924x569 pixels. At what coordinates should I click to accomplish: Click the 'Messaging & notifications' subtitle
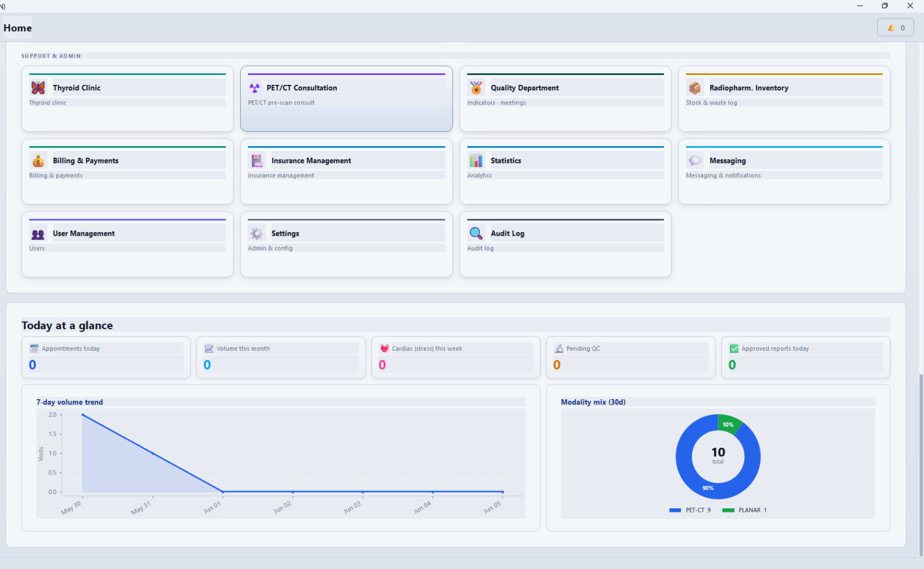(724, 176)
